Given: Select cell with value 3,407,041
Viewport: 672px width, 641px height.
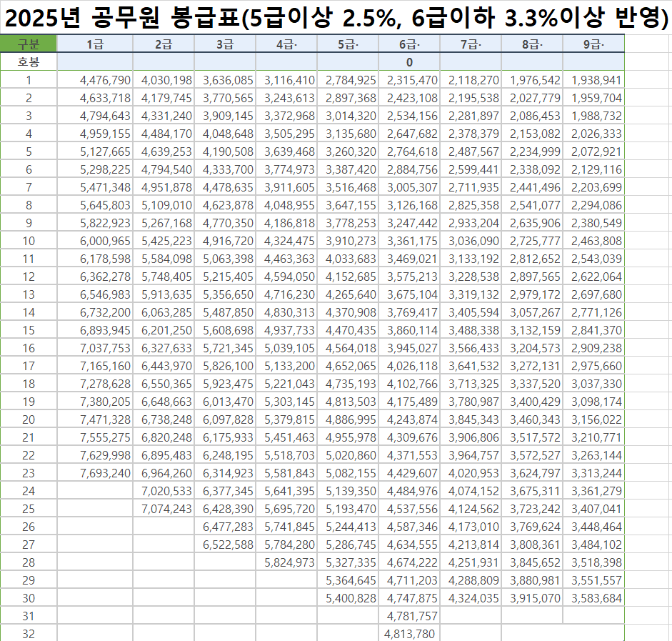Looking at the screenshot, I should 593,509.
